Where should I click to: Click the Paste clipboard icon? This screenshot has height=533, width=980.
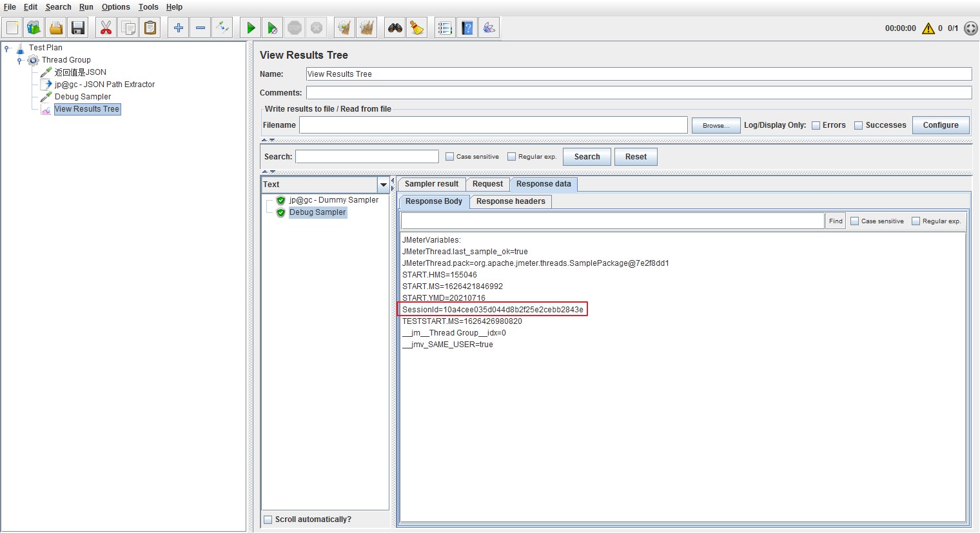click(x=150, y=28)
